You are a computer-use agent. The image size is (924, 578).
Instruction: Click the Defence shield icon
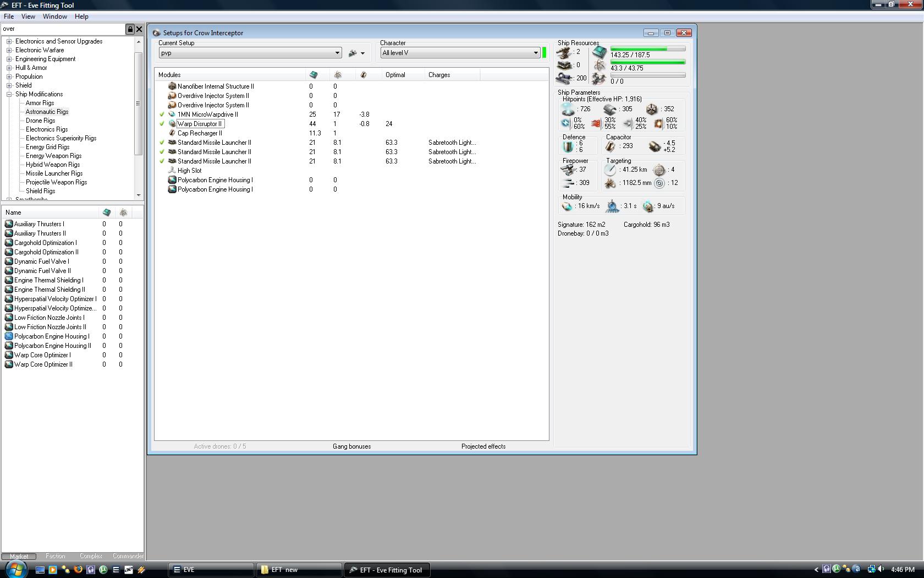pyautogui.click(x=568, y=146)
